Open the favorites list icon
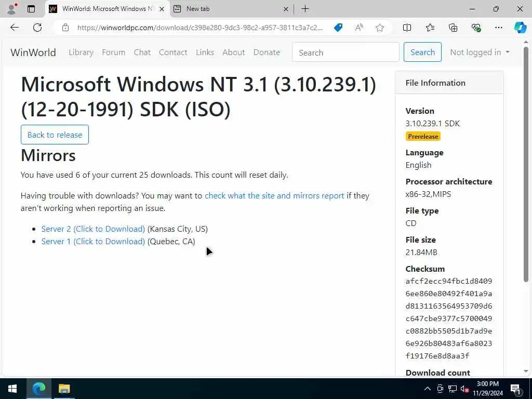The image size is (532, 399). click(430, 28)
